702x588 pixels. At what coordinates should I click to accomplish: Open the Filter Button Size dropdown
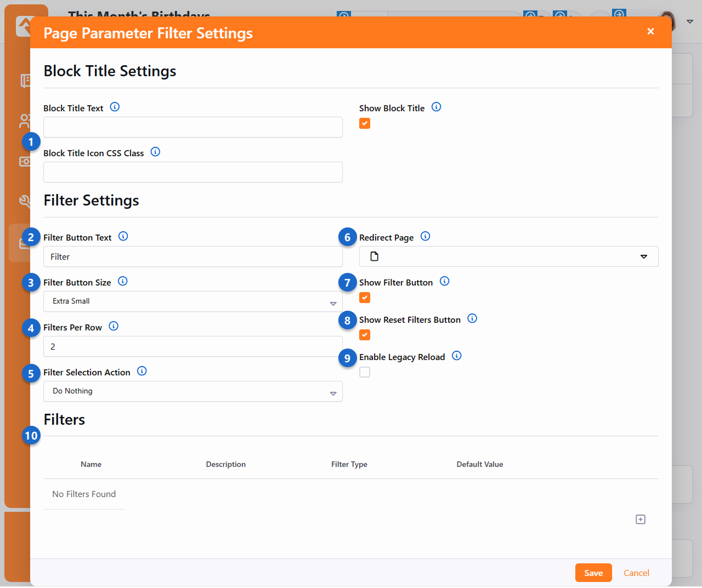click(x=193, y=301)
